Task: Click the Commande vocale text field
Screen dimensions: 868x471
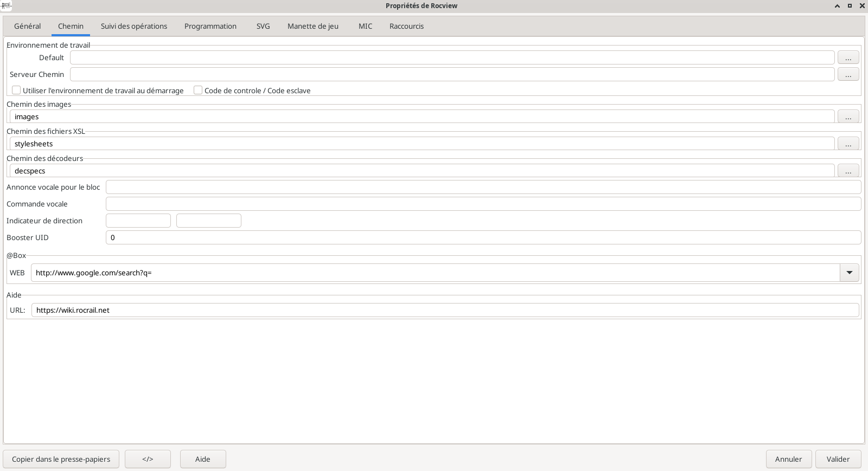Action: [x=483, y=204]
